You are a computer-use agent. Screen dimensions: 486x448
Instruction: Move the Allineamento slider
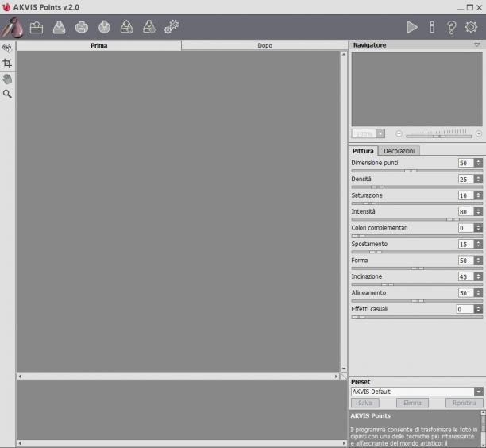point(417,301)
